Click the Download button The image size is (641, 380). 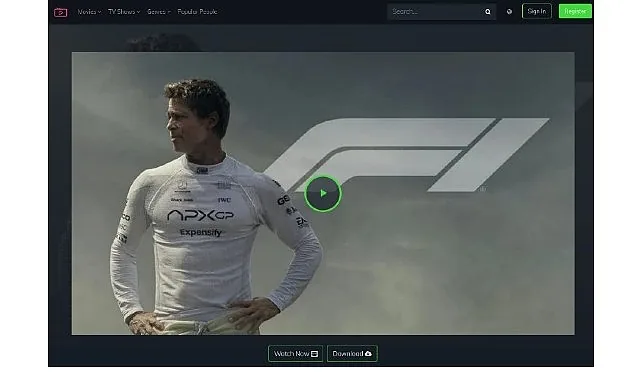[x=352, y=353]
